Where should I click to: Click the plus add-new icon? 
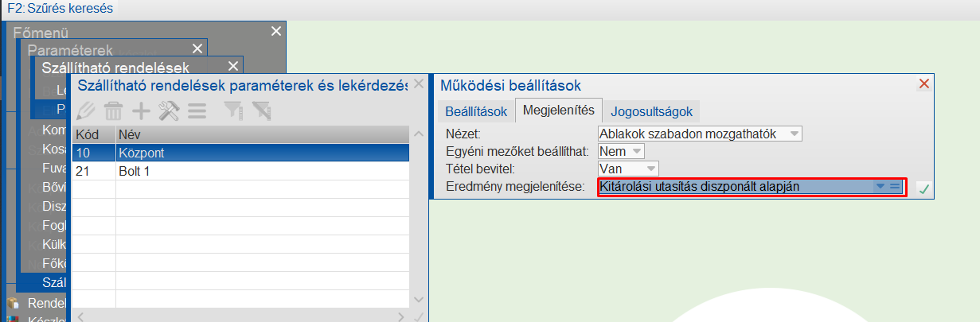point(141,111)
